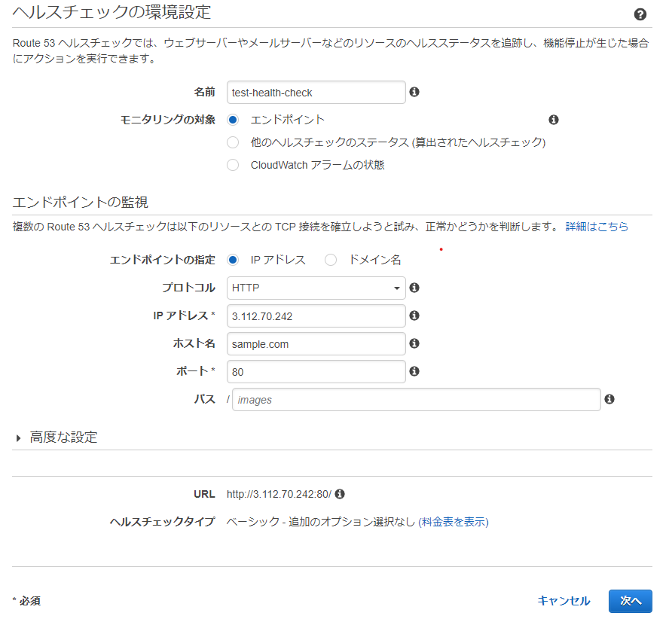
Task: Open the 料金表を表示 link
Action: [x=454, y=522]
